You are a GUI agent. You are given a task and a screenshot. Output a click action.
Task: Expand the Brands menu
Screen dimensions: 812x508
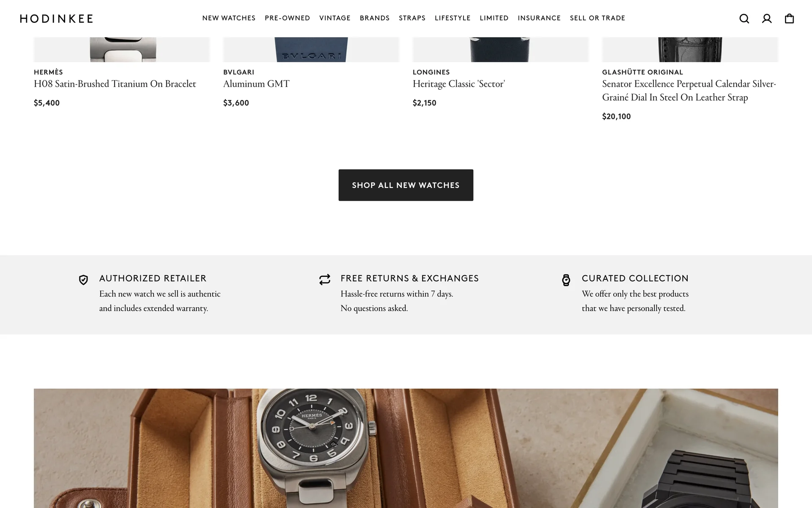pyautogui.click(x=374, y=18)
